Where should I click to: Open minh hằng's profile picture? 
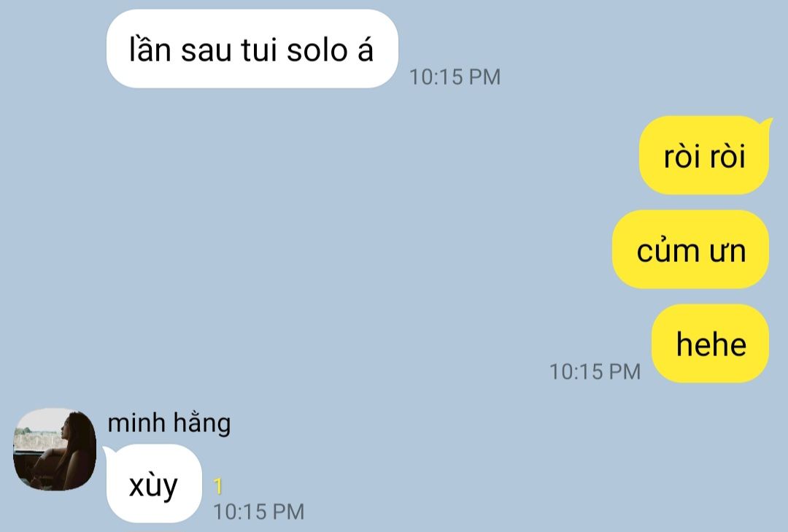pyautogui.click(x=54, y=450)
